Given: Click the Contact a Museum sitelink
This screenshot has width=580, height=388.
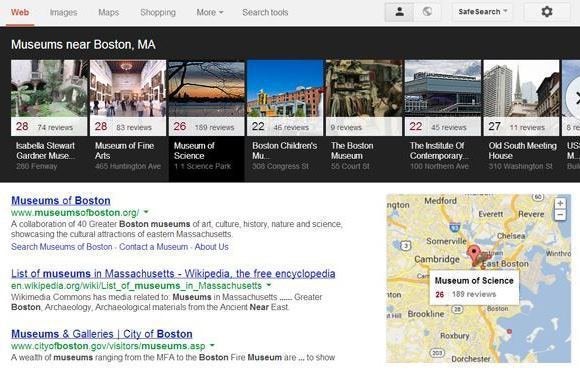Looking at the screenshot, I should pyautogui.click(x=154, y=247).
